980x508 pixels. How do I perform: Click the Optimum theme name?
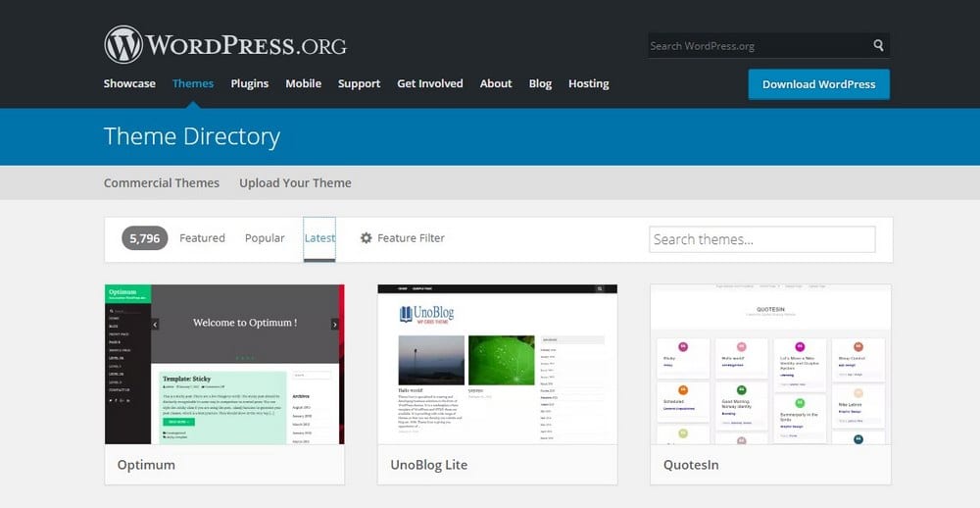coord(146,465)
